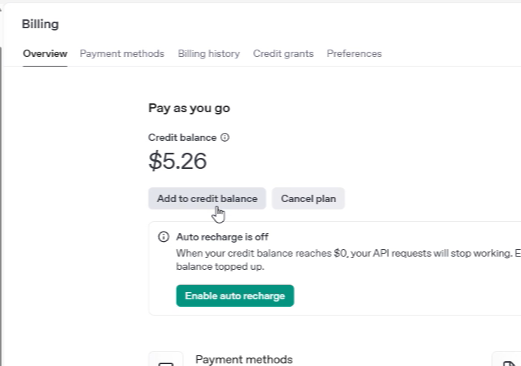
Task: Click the vertical scrollbar on left edge
Action: click(x=1, y=207)
